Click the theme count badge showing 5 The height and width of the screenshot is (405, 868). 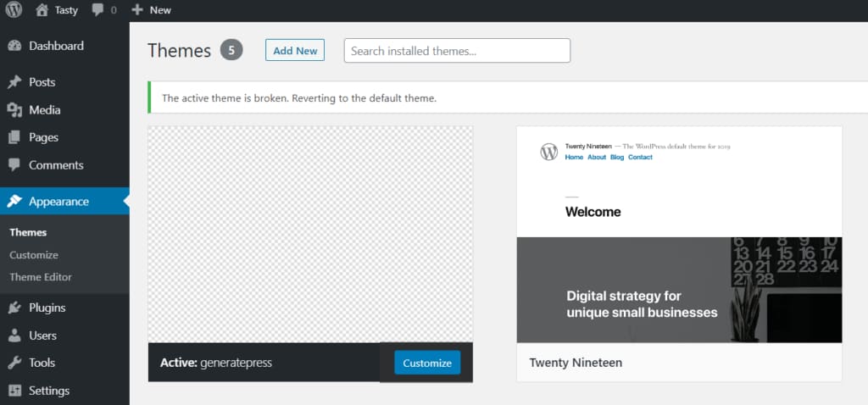(x=231, y=50)
